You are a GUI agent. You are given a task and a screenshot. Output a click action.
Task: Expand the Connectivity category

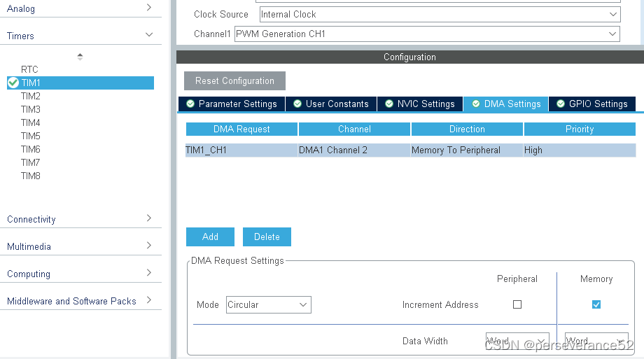149,218
